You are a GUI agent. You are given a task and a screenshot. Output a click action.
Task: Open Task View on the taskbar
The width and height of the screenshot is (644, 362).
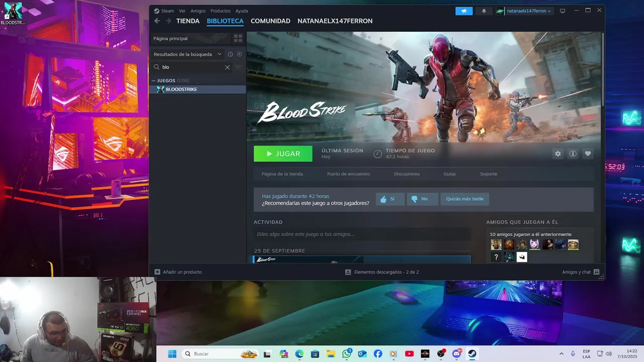[x=267, y=354]
